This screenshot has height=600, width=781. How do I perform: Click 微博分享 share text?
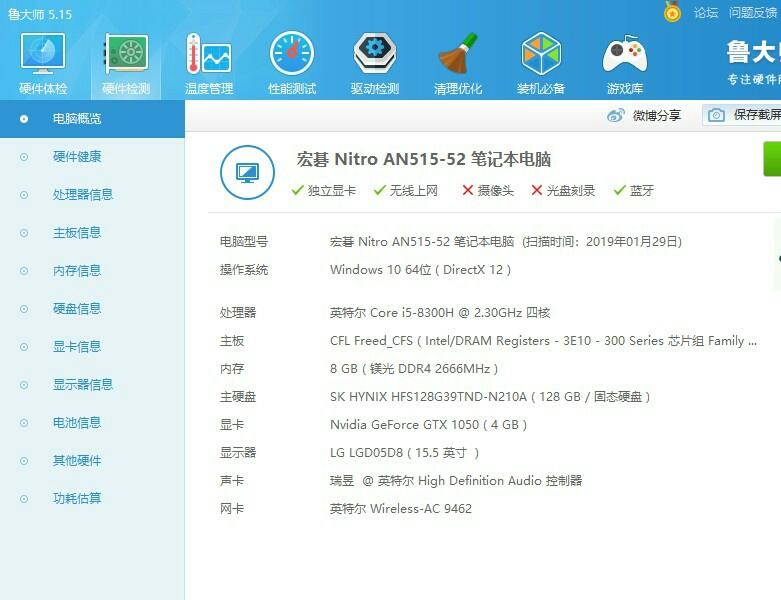tap(656, 116)
